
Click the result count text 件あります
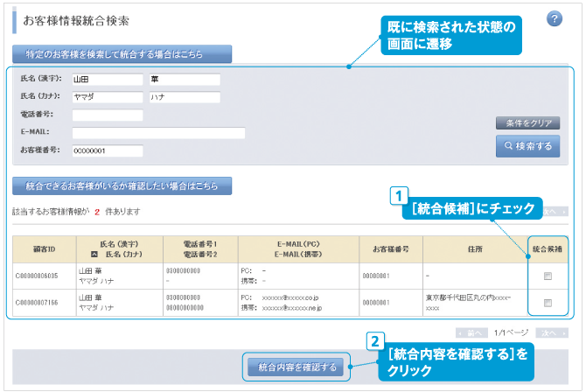tap(123, 212)
